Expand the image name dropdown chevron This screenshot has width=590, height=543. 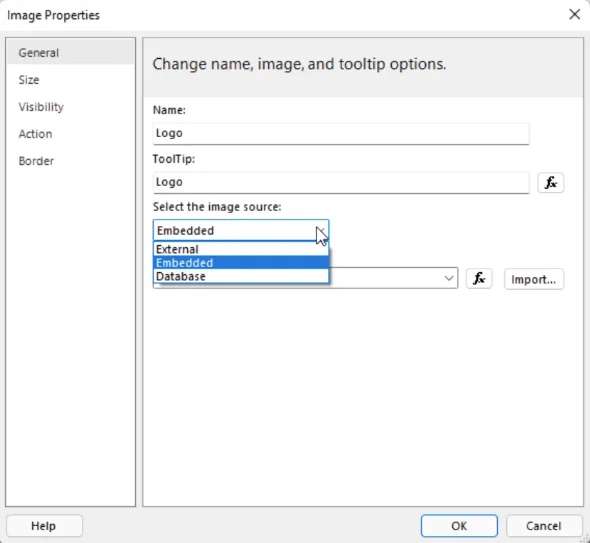(x=449, y=278)
